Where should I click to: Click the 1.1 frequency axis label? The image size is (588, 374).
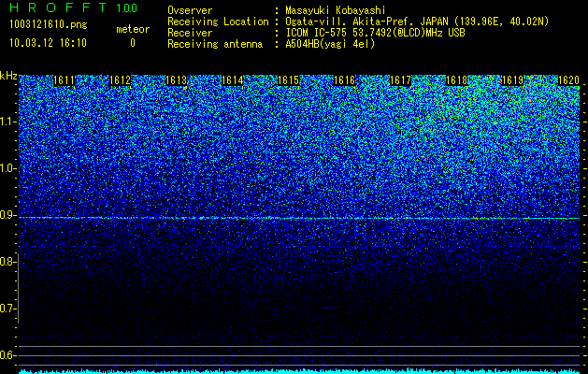coord(7,122)
